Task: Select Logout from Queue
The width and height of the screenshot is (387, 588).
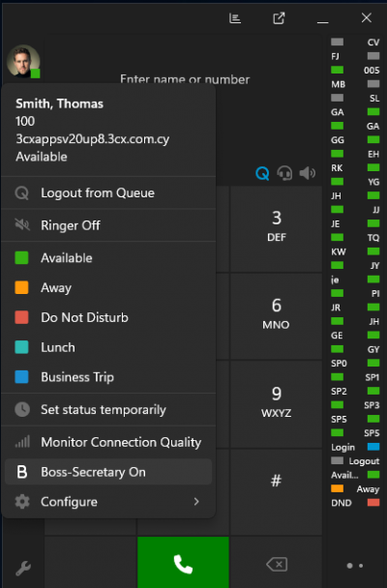Action: coord(108,192)
